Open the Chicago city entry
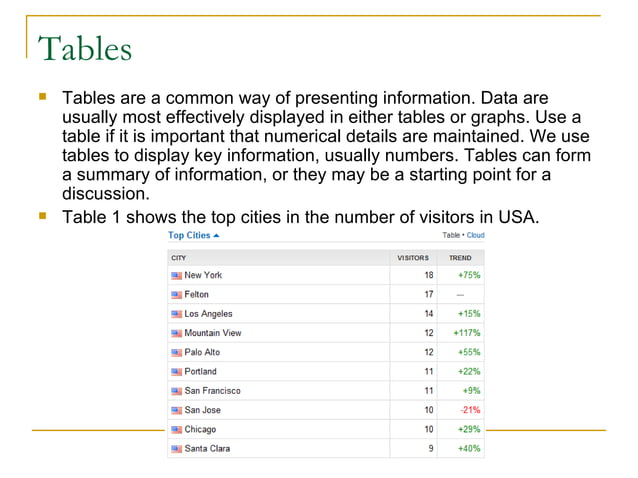Image resolution: width=638 pixels, height=478 pixels. point(200,429)
